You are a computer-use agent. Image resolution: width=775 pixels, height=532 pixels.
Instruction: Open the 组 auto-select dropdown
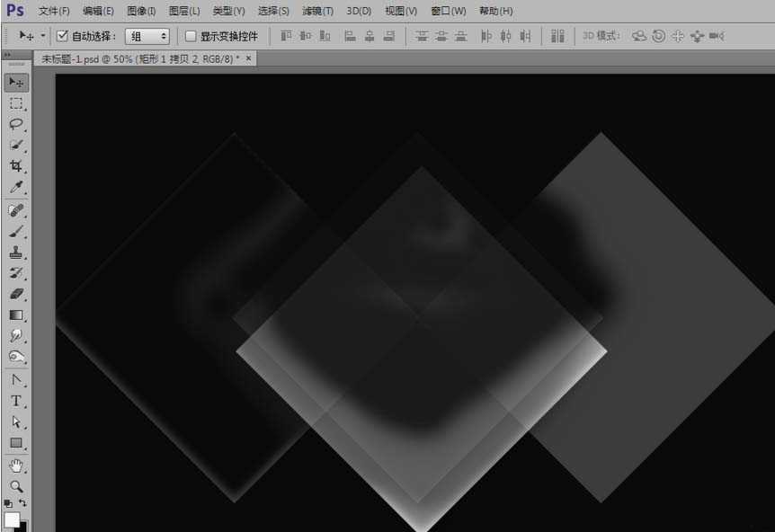tap(147, 36)
